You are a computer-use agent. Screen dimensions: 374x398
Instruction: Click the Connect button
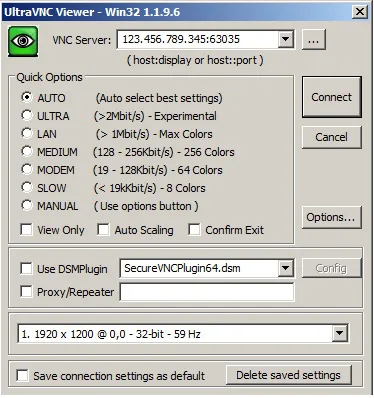point(332,97)
